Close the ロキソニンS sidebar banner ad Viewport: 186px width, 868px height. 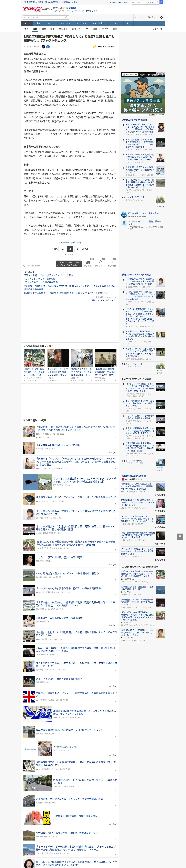(x=163, y=73)
